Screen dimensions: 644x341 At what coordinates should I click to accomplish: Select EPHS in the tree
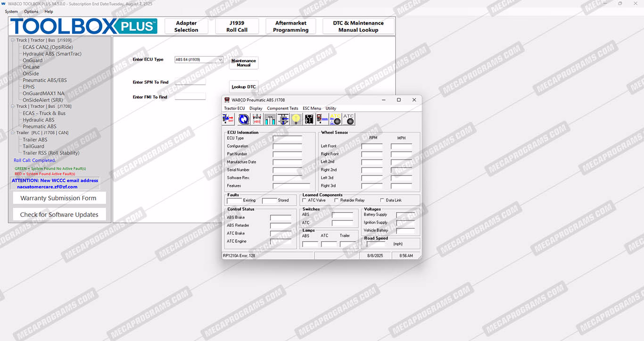click(29, 87)
